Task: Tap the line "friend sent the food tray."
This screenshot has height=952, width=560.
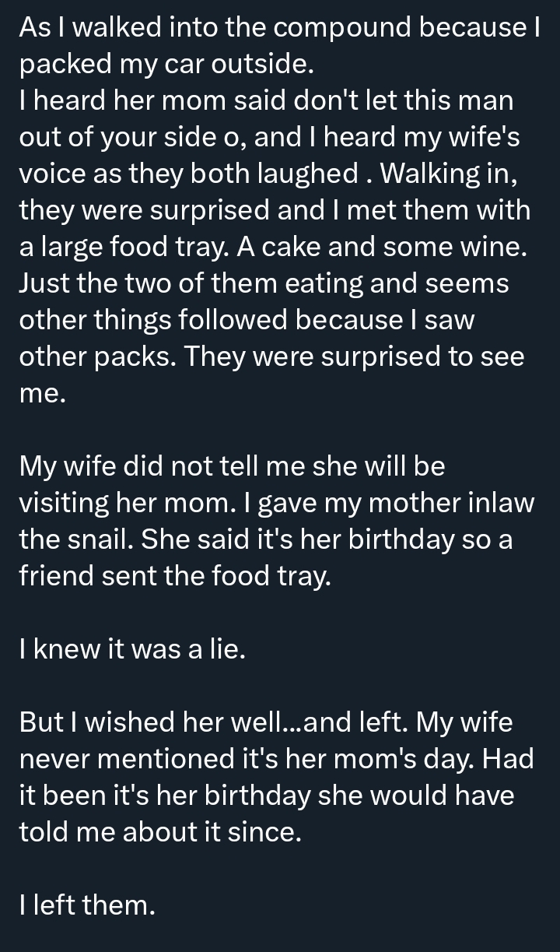Action: coord(175,577)
